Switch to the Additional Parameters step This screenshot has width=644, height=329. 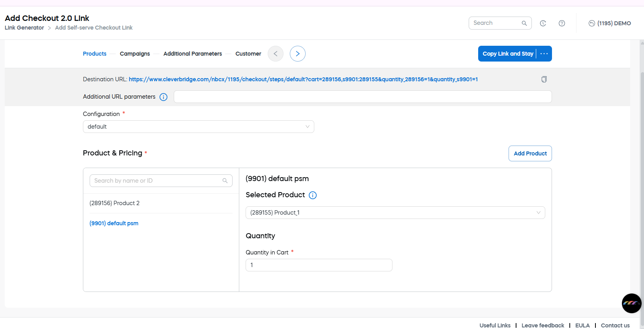(x=192, y=54)
